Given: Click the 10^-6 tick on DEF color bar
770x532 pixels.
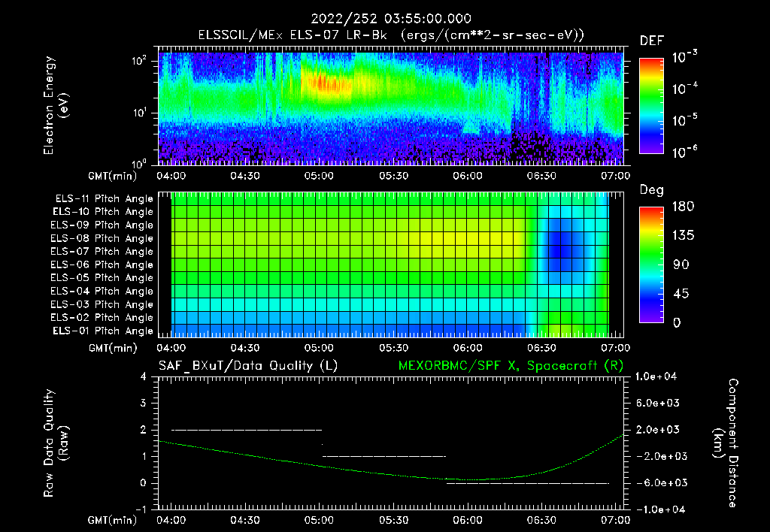Looking at the screenshot, I should point(684,152).
